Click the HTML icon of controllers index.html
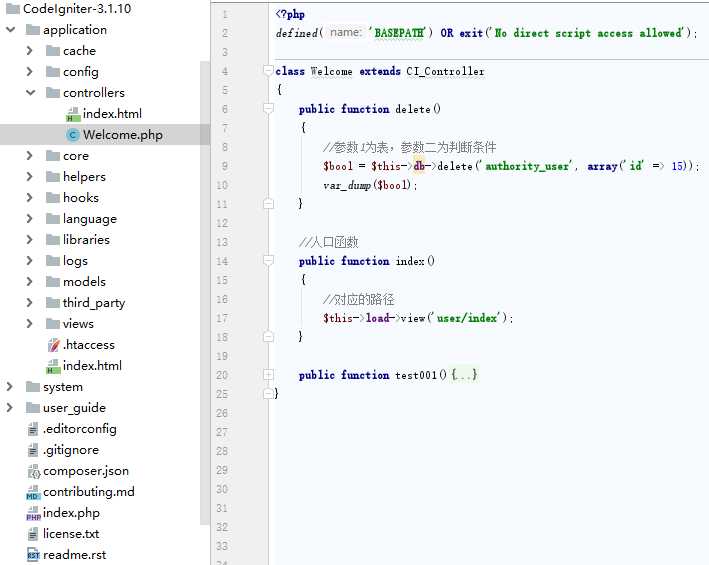The width and height of the screenshot is (709, 565). pyautogui.click(x=73, y=114)
